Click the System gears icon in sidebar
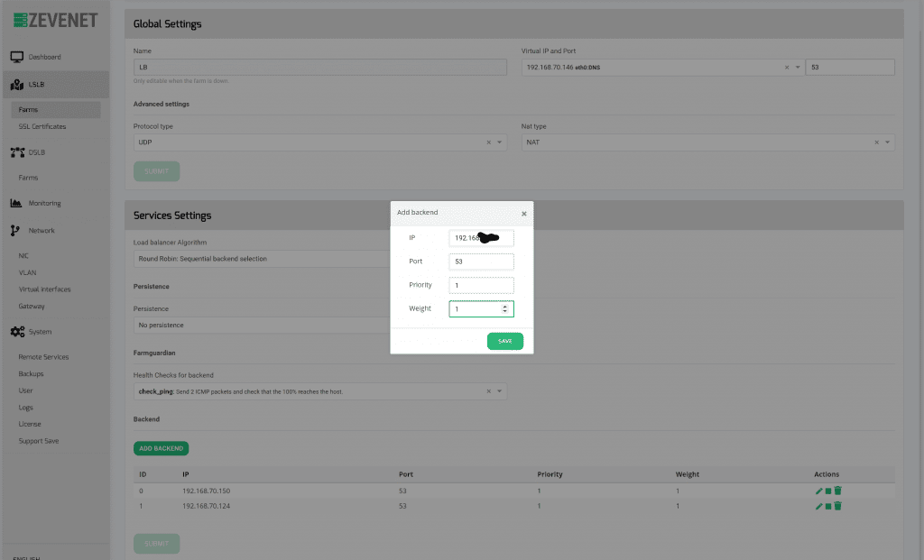Viewport: 924px width, 560px height. coord(17,332)
